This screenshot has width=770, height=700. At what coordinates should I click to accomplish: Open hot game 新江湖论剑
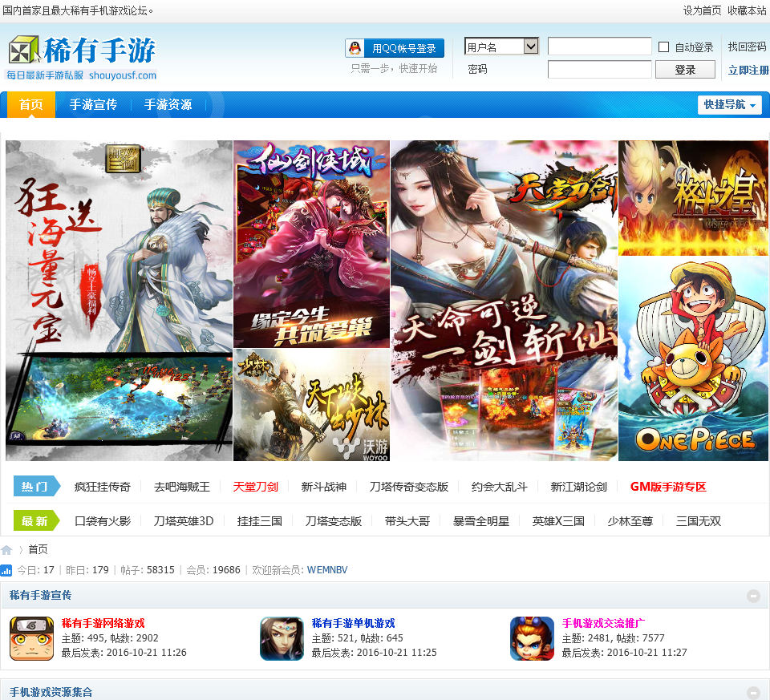579,487
